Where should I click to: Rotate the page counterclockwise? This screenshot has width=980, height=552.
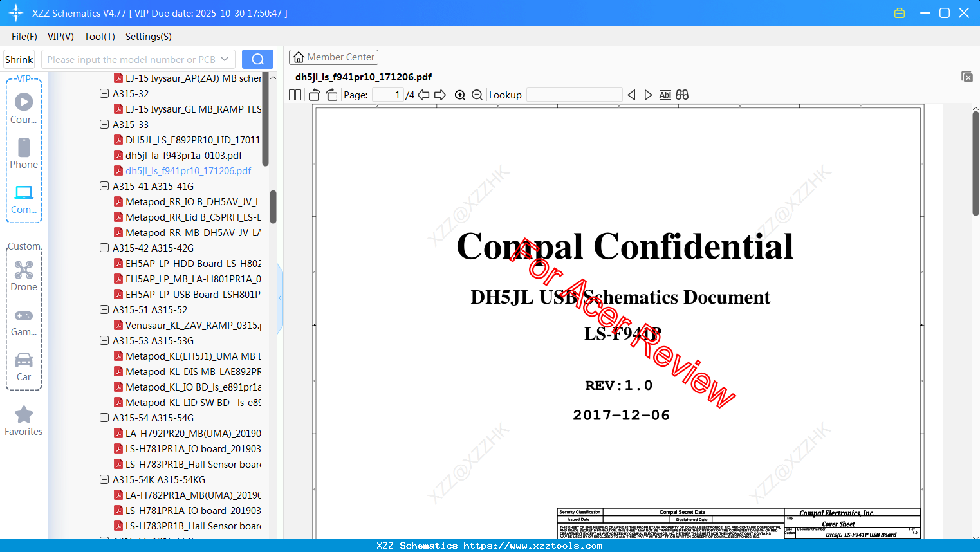(315, 95)
